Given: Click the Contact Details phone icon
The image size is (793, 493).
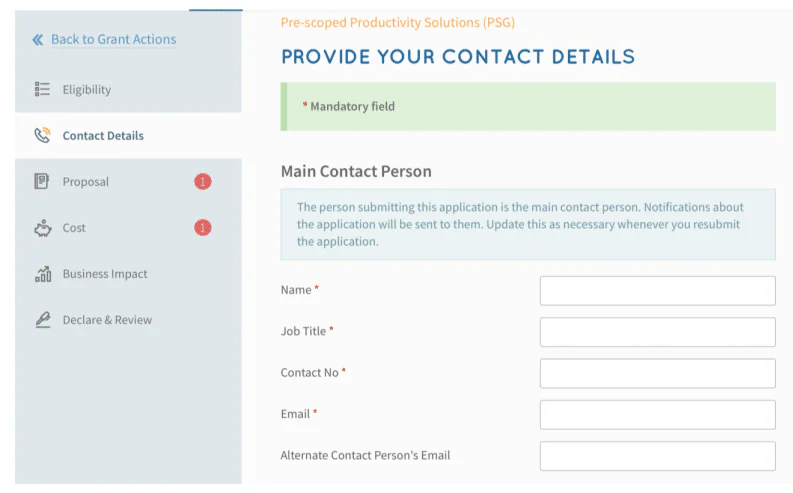Looking at the screenshot, I should pos(42,135).
